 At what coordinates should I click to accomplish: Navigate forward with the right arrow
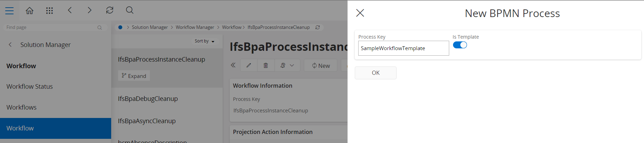point(90,10)
